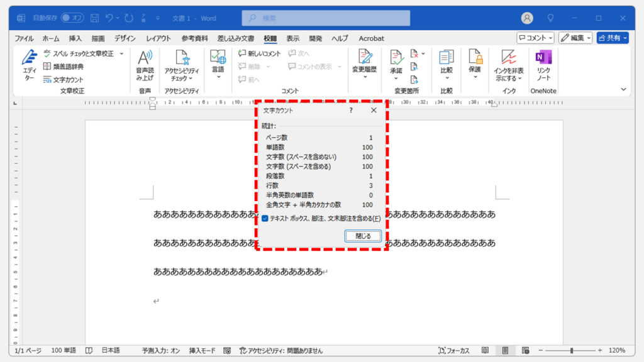Switch to the 挿入 ribbon tab
Viewport: 644px width, 362px height.
click(x=75, y=38)
